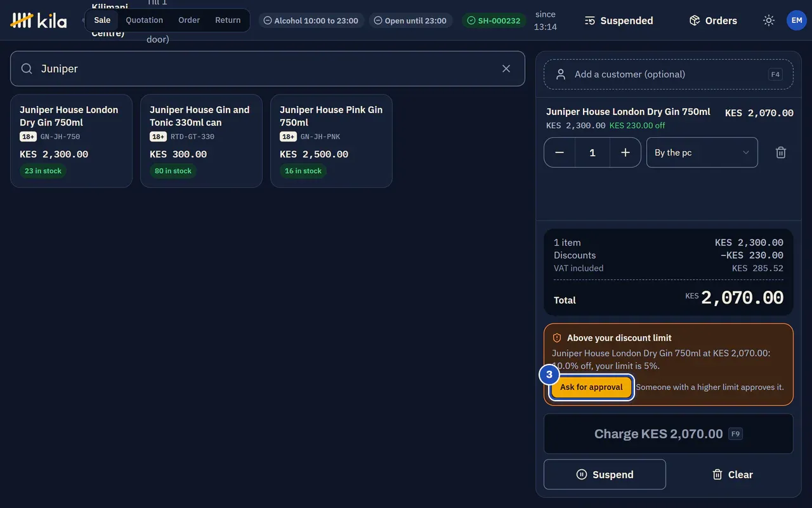Clear the Juniper search with the X icon

(506, 69)
